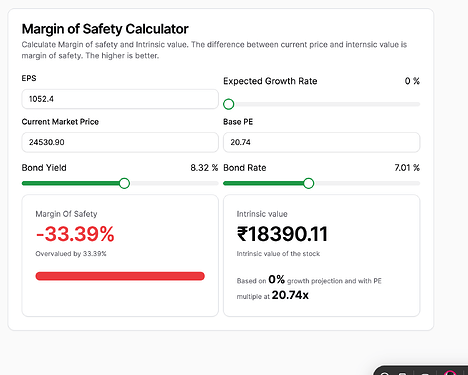This screenshot has height=375, width=468.
Task: Click the green filled Bond Yield bar
Action: [70, 183]
